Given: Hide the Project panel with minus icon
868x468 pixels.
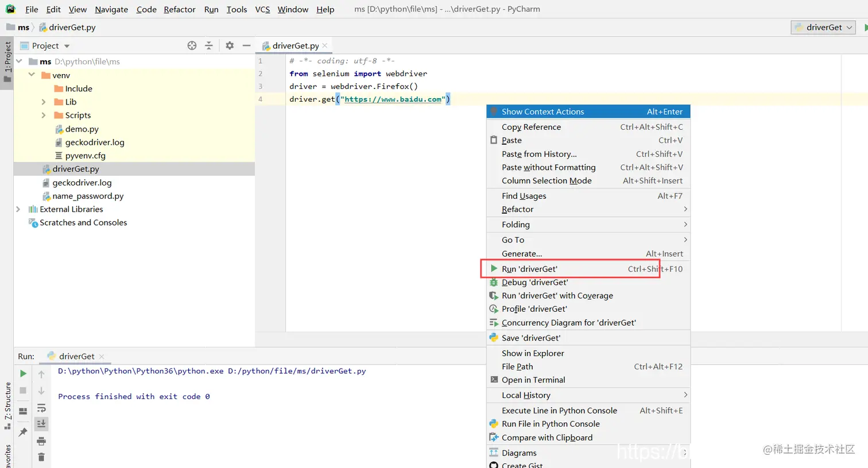Looking at the screenshot, I should [x=246, y=45].
